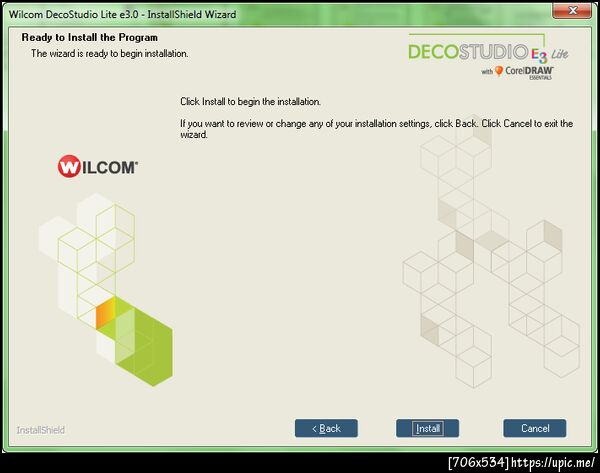Click the "Ready to Install the Program" heading
The image size is (600, 473).
90,38
